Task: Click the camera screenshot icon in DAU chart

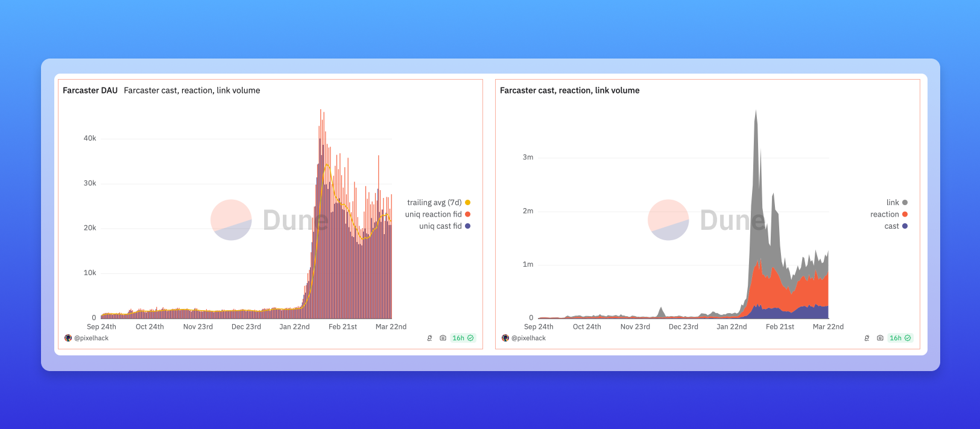Action: tap(443, 338)
